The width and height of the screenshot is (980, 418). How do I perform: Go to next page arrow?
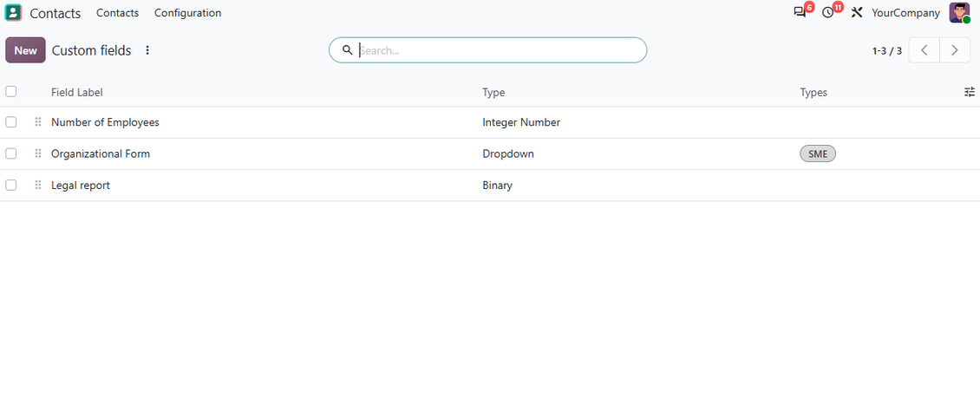pyautogui.click(x=954, y=50)
